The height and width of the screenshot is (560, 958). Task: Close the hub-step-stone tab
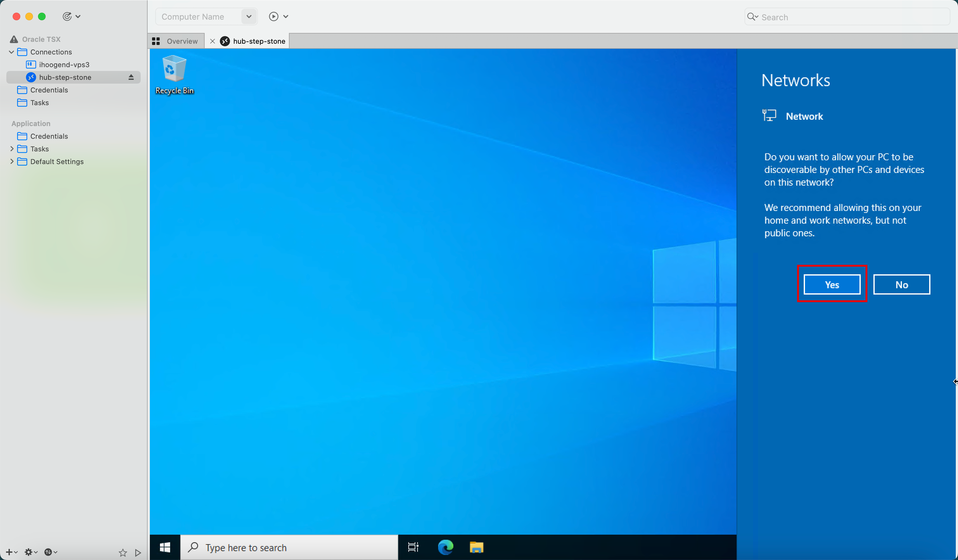point(213,41)
